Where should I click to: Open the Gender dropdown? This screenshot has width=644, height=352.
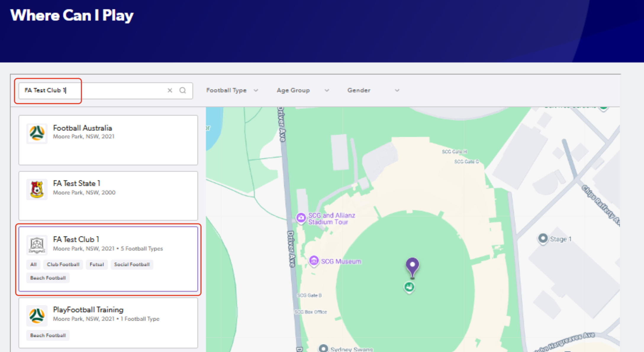(373, 90)
